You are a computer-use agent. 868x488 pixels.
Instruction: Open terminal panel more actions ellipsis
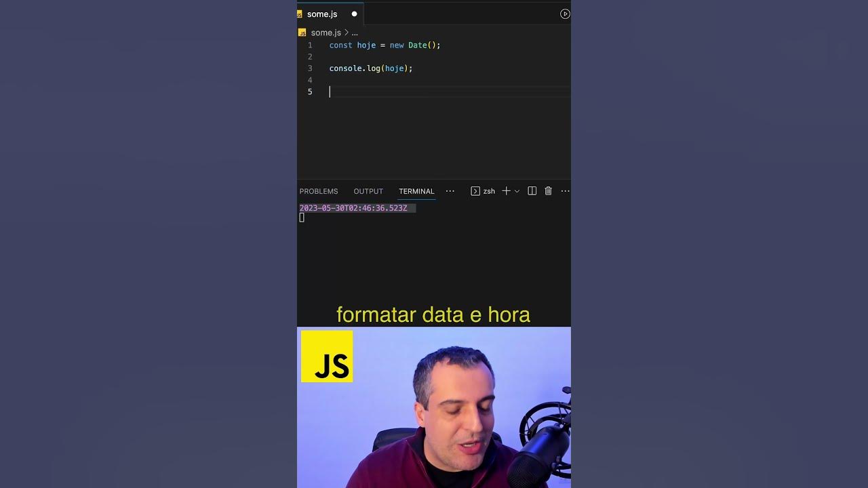[565, 191]
